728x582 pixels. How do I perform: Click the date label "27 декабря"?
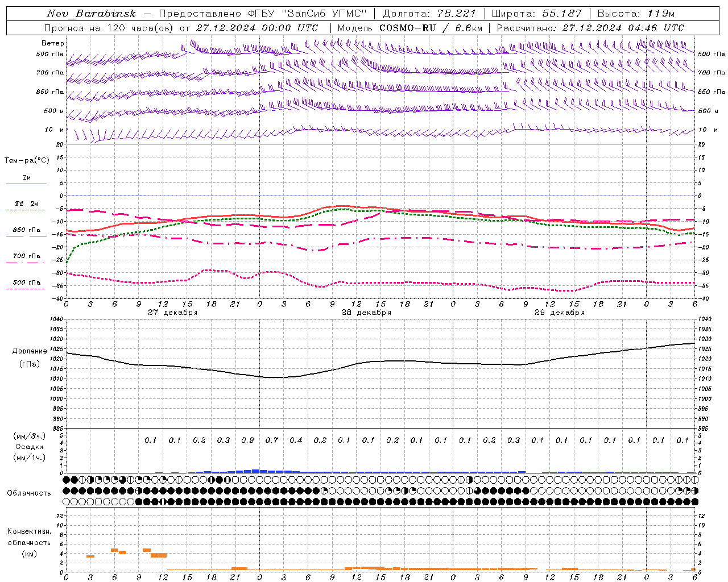click(x=173, y=313)
